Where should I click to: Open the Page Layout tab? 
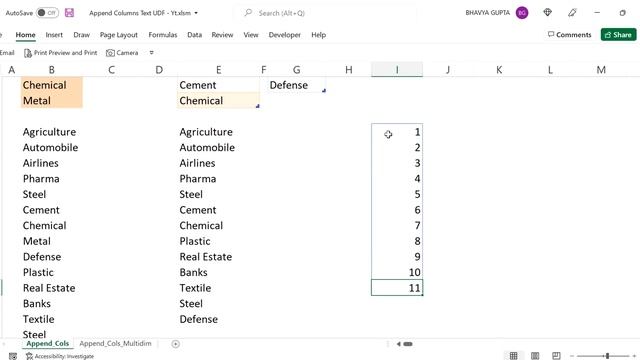tap(119, 35)
